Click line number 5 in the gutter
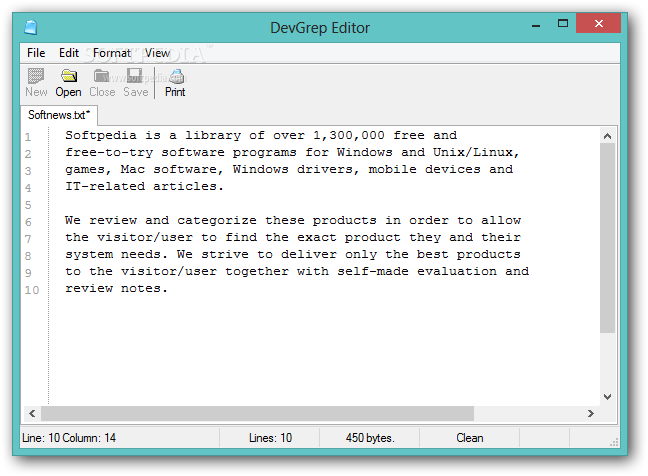Screen dimensions: 648x476 tap(28, 205)
